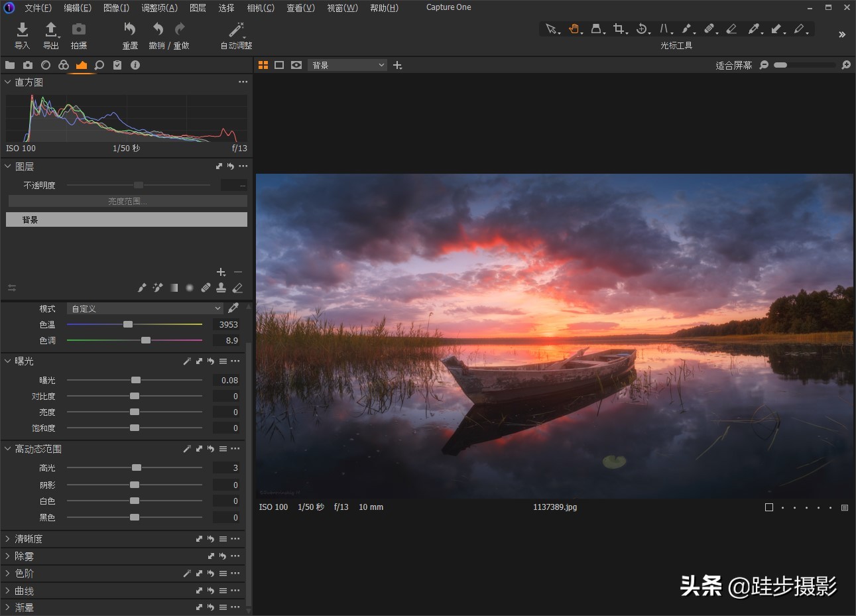Open the 背景 layer selection dropdown
Screen dimensions: 856x616
pyautogui.click(x=347, y=64)
